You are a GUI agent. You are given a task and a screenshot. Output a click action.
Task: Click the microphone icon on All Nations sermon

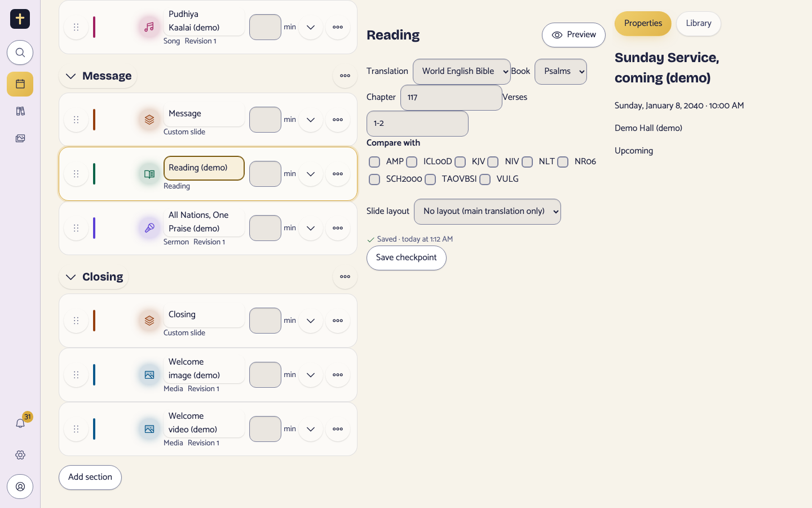[149, 228]
